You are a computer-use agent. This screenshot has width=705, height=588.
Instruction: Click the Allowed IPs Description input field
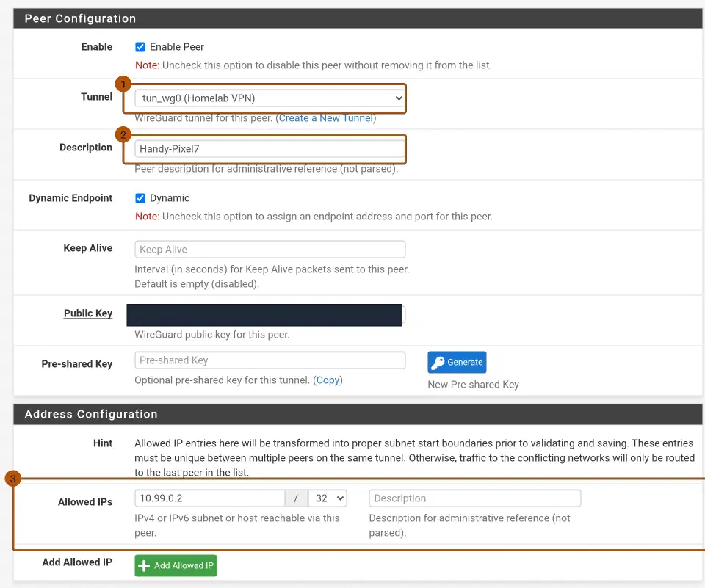(475, 498)
